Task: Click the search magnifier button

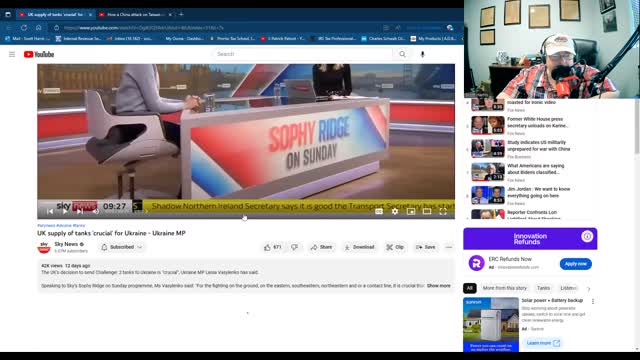Action: coord(402,54)
